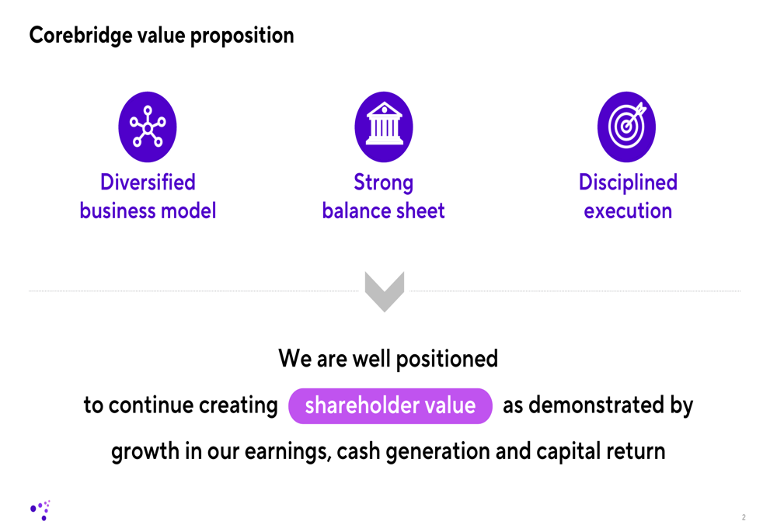The height and width of the screenshot is (532, 777).
Task: Click the as demonstrated by text
Action: [x=598, y=405]
